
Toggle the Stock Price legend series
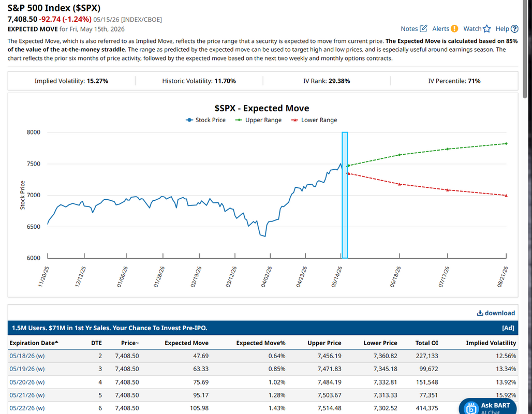(x=205, y=120)
